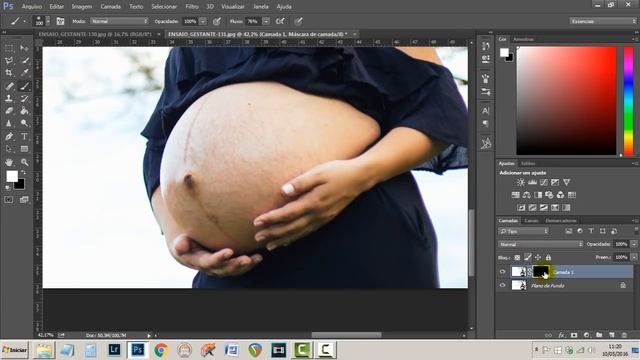Switch to the Canais tab
The height and width of the screenshot is (360, 640).
531,220
